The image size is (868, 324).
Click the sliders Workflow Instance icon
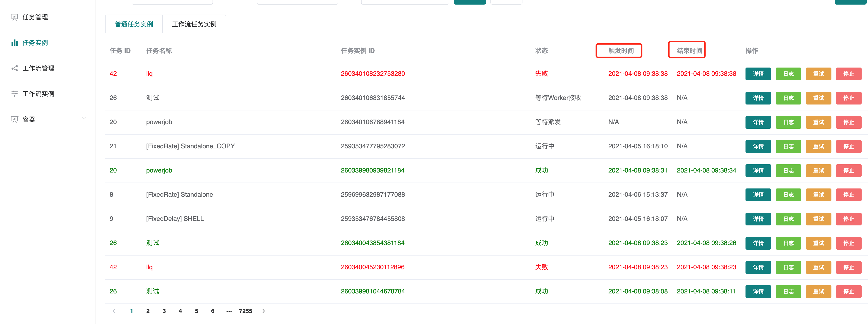[x=14, y=94]
